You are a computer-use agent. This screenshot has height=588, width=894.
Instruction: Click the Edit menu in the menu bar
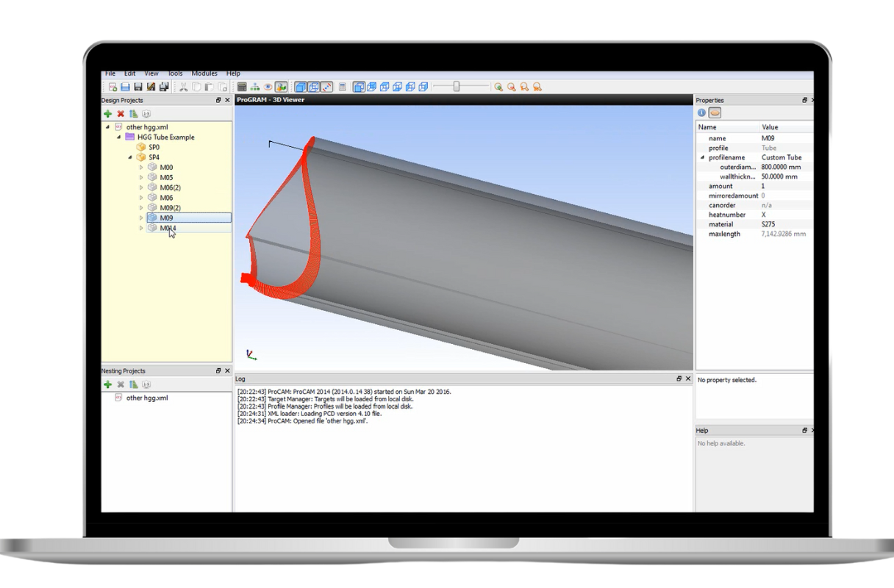(129, 73)
